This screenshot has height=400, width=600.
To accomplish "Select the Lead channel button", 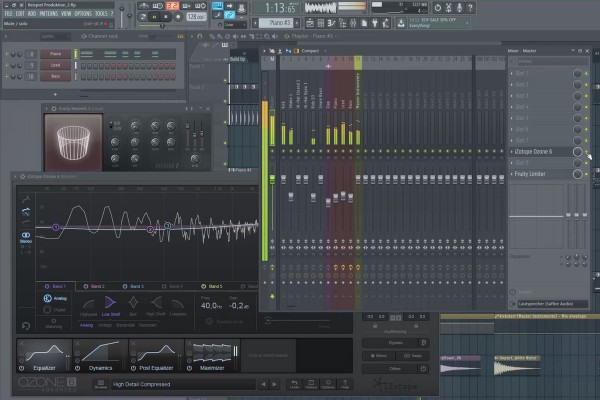I will tap(55, 65).
